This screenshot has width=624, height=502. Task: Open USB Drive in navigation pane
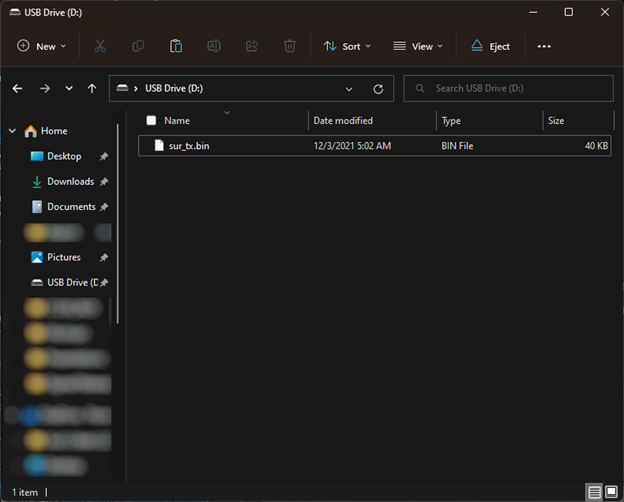tap(72, 283)
